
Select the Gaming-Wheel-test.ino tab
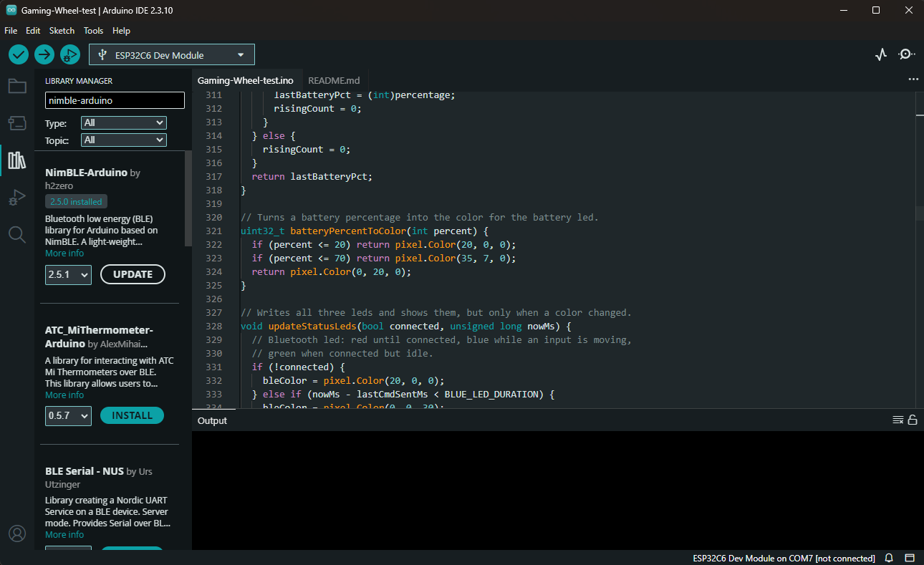pyautogui.click(x=246, y=80)
